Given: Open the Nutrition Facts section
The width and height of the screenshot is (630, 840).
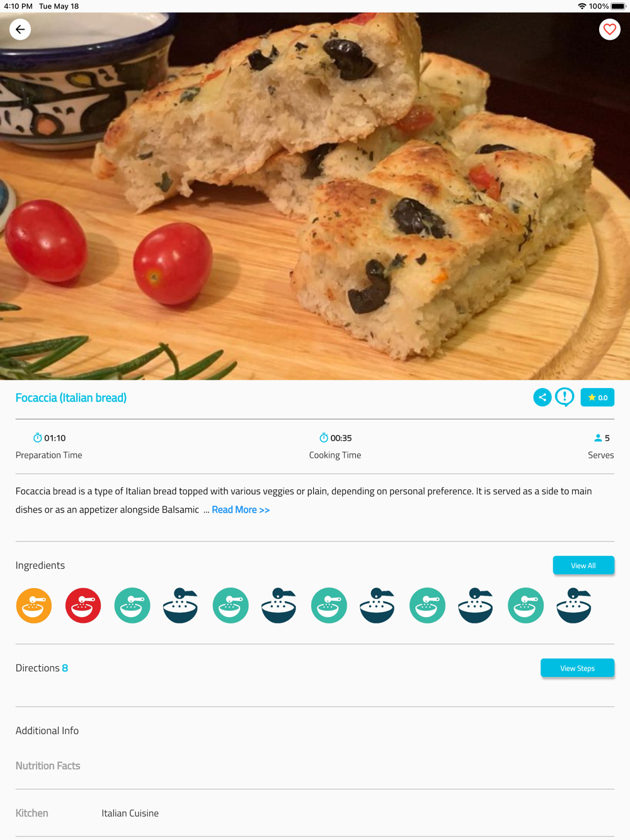Looking at the screenshot, I should (48, 766).
